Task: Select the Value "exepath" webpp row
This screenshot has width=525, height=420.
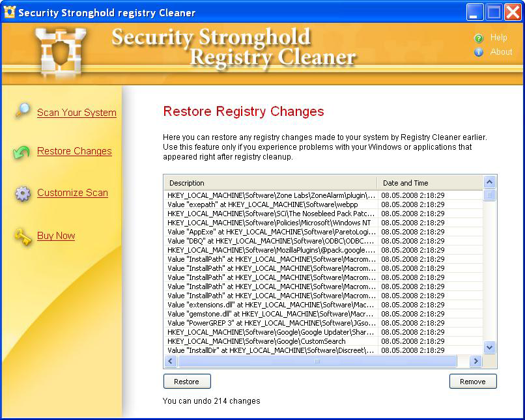Action: pyautogui.click(x=323, y=204)
